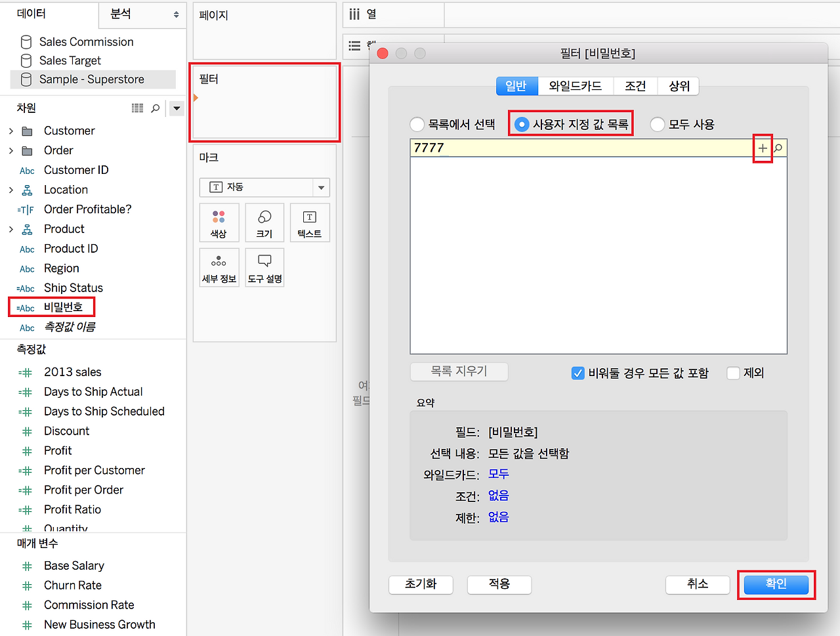The image size is (840, 636).
Task: Open the limit summary link
Action: click(499, 517)
